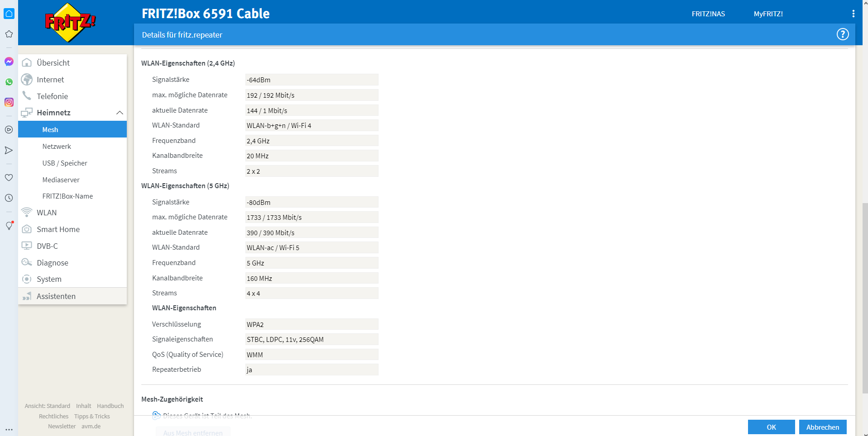Open the heart favorites sidebar icon
868x436 pixels.
click(x=9, y=178)
